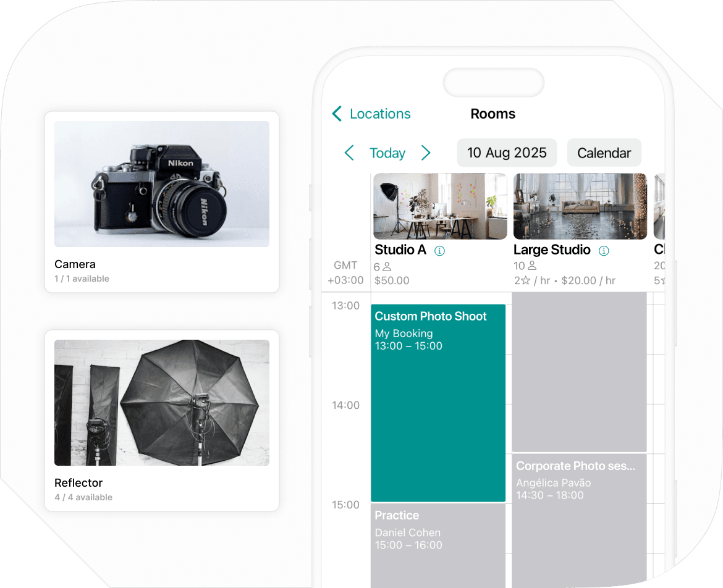This screenshot has height=588, width=723.
Task: Open the Large Studio info icon
Action: (x=602, y=250)
